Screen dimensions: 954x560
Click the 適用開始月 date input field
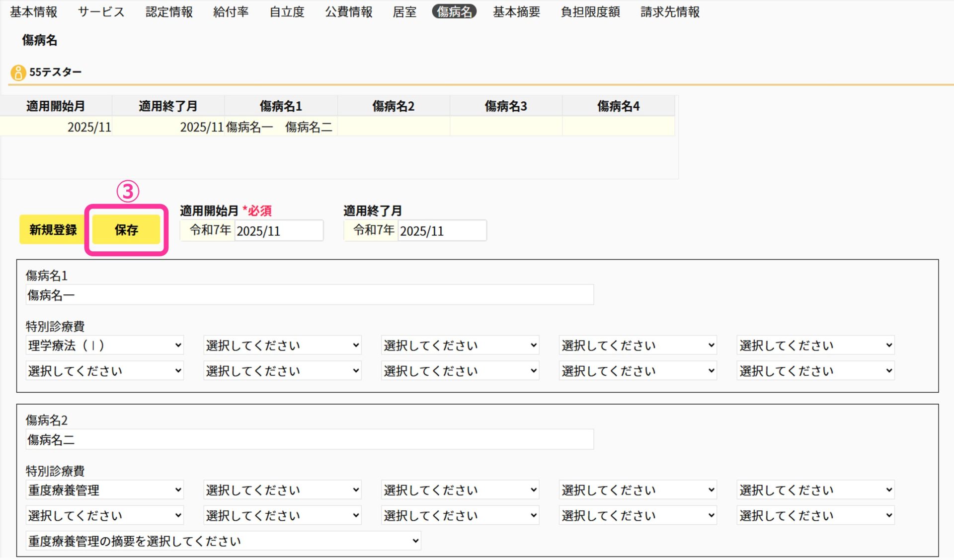pyautogui.click(x=278, y=231)
